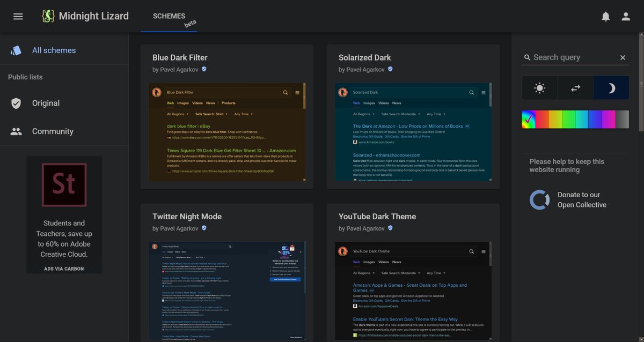Viewport: 644px width, 342px height.
Task: Open the Adobe Creative Cloud ad text
Action: click(64, 239)
